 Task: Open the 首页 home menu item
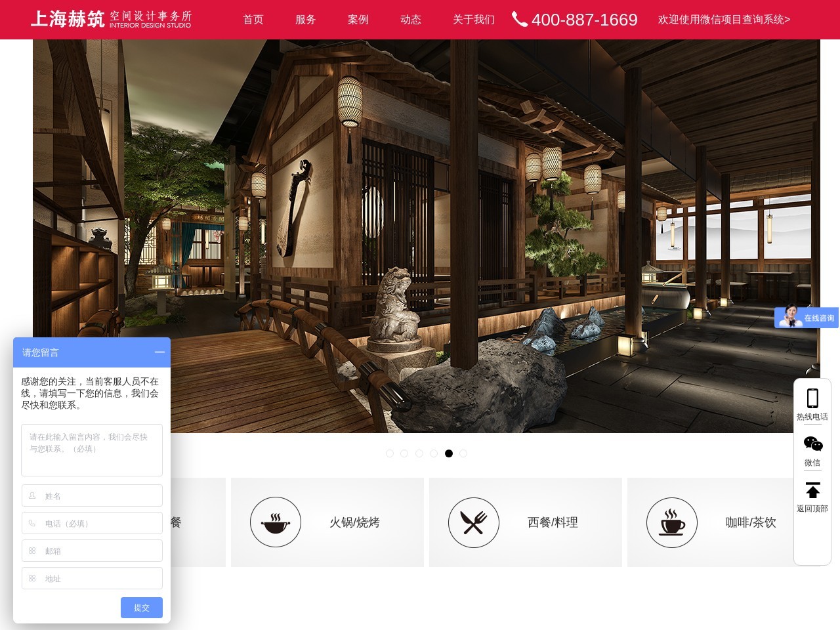pos(253,20)
